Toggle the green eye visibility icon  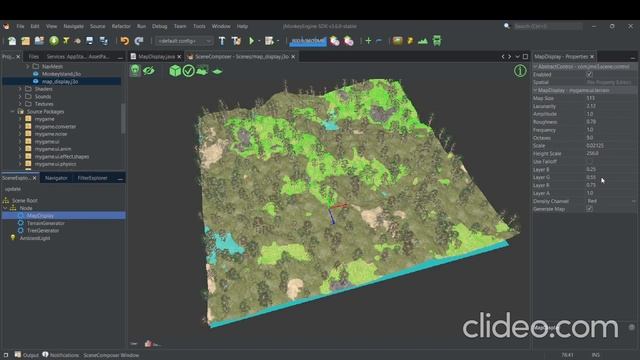149,71
